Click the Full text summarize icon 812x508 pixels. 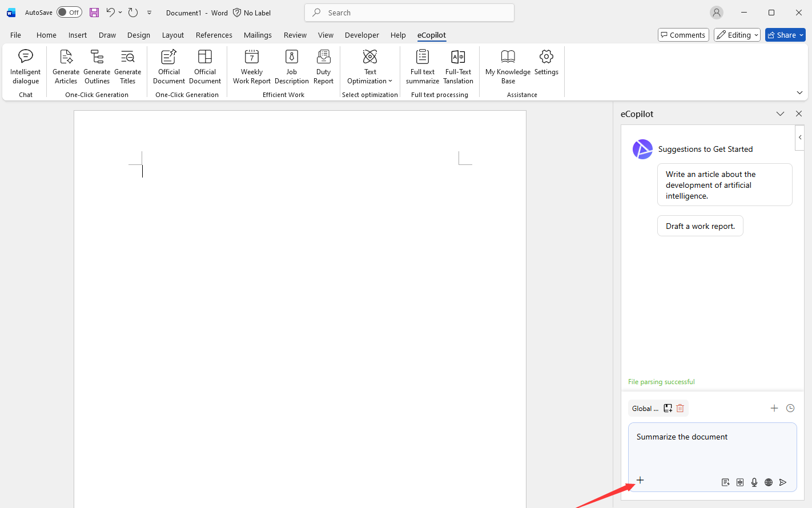click(x=423, y=67)
